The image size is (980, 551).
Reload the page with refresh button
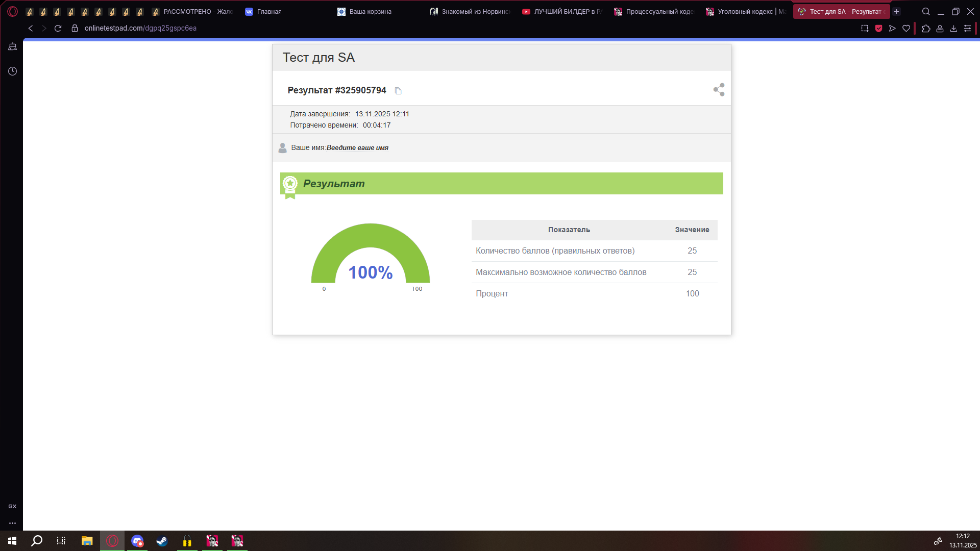(58, 29)
